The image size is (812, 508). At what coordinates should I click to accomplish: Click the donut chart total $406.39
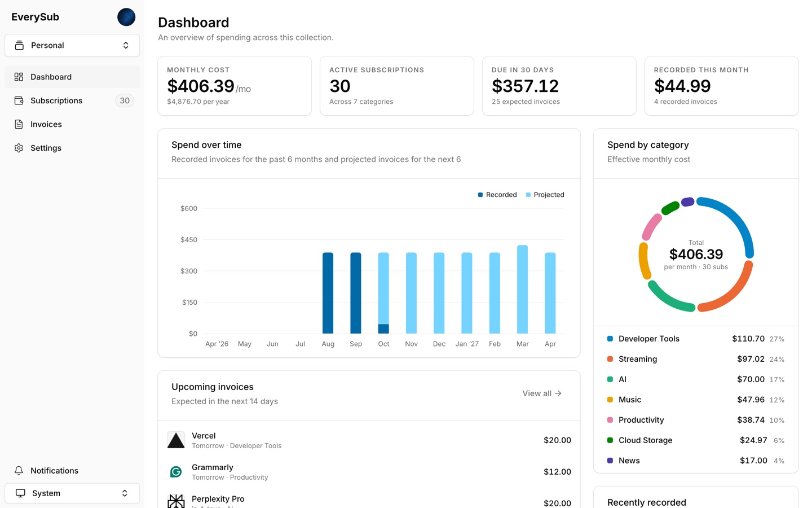[x=696, y=255]
